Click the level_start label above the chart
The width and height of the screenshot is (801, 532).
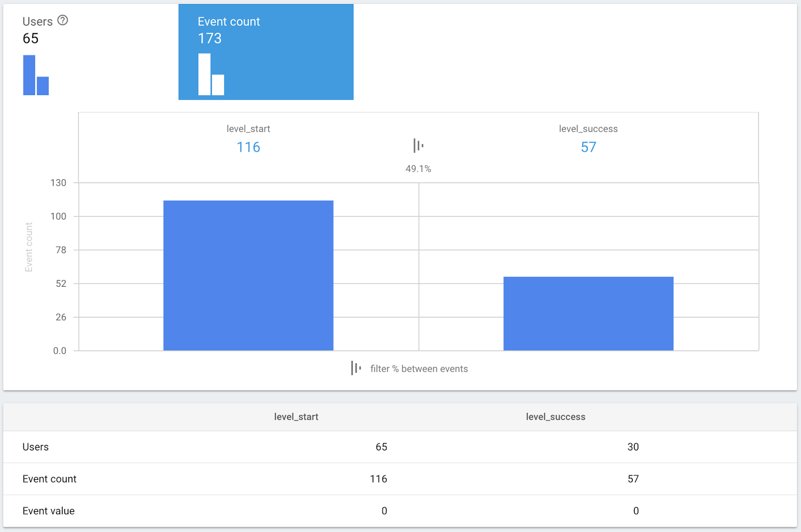(x=248, y=129)
